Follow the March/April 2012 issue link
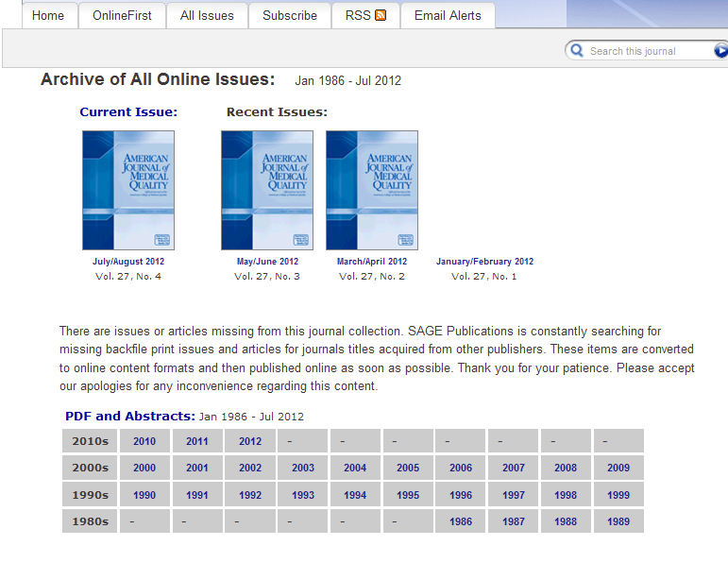The width and height of the screenshot is (728, 563). (x=372, y=261)
